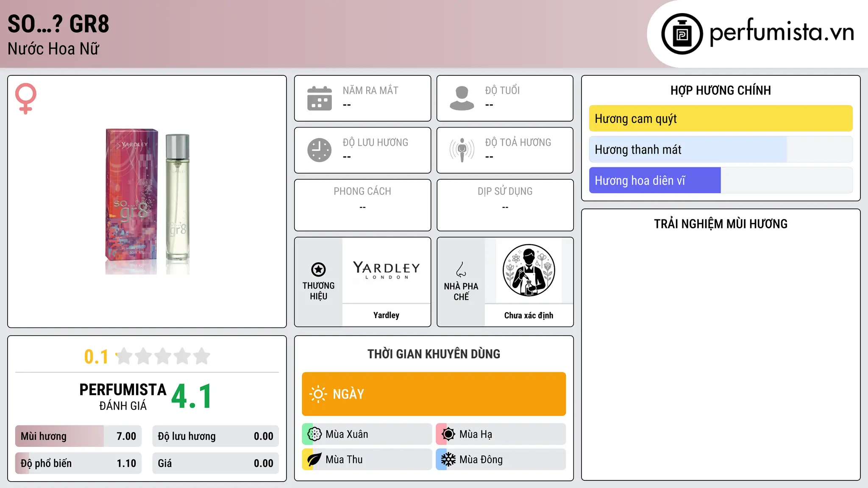The height and width of the screenshot is (488, 868).
Task: Click the Độ Lưu Hương info card label
Action: (x=376, y=142)
